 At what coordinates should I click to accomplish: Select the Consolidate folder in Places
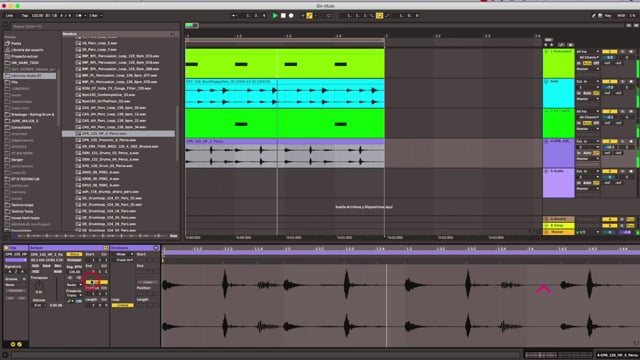point(21,127)
